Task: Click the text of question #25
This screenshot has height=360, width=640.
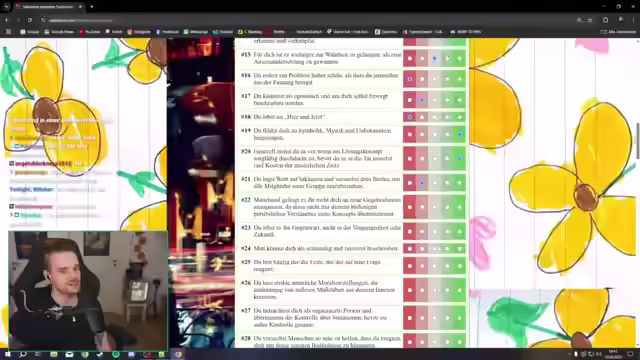Action: [x=317, y=266]
